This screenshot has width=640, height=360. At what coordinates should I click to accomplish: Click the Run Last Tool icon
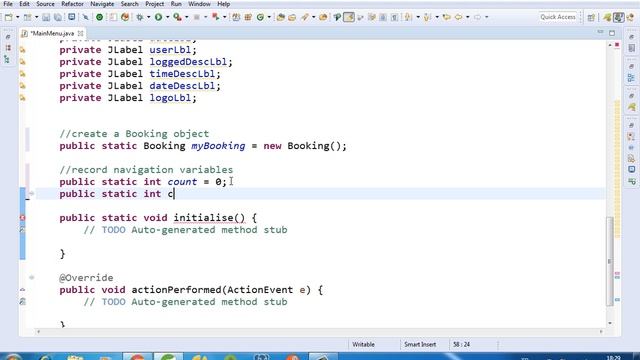(x=177, y=17)
